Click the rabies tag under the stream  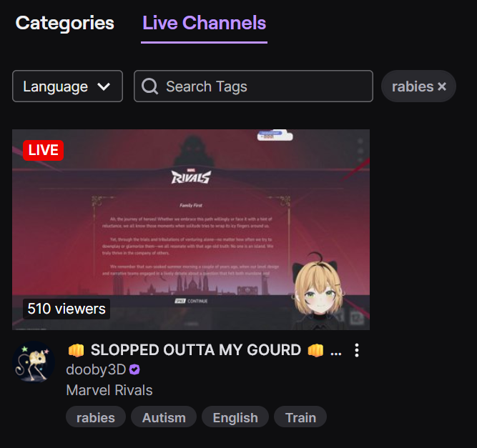coord(96,417)
